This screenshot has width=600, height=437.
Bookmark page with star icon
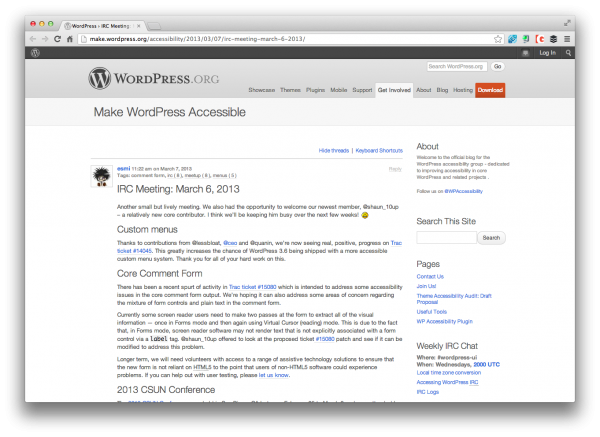497,39
